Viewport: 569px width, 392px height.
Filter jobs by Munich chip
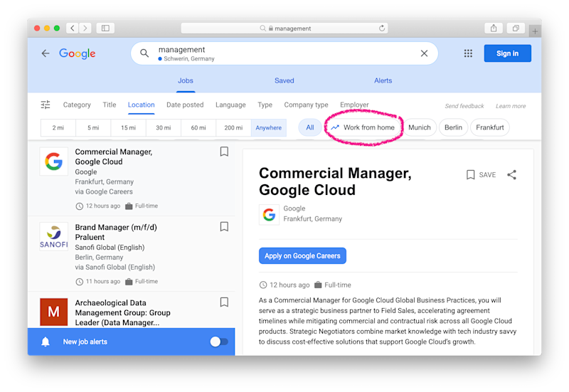tap(420, 127)
